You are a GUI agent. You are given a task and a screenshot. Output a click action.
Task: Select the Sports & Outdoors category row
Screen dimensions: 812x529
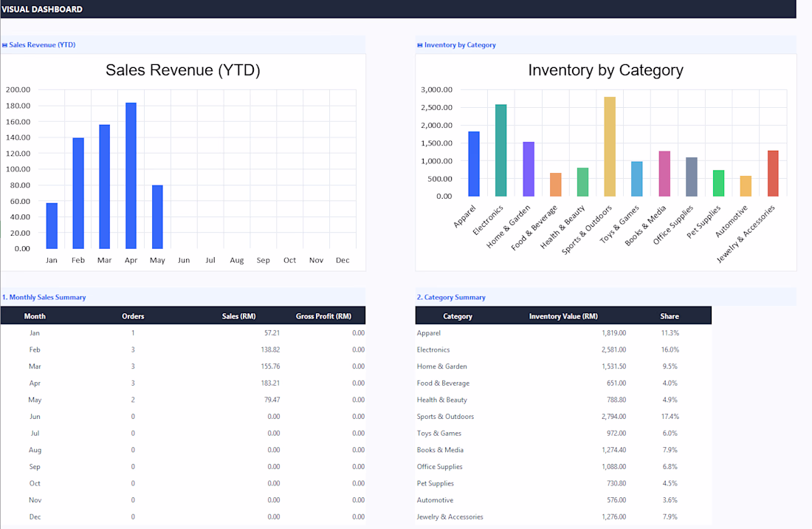tap(563, 417)
